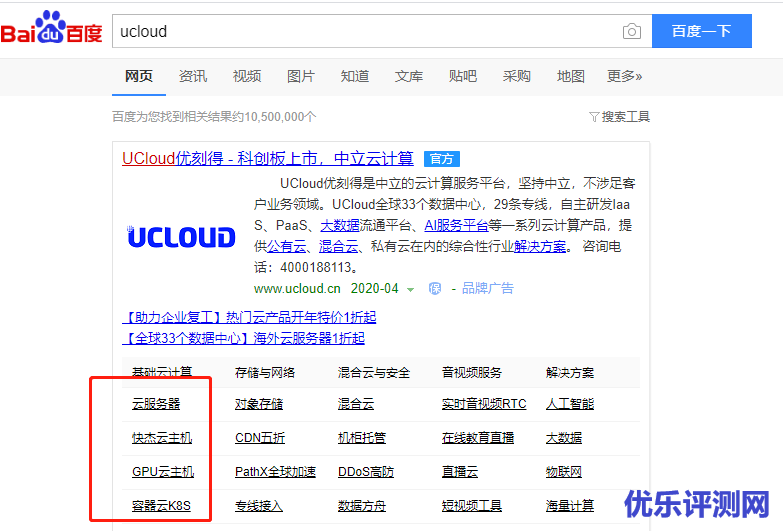Open the www.ucloud.cn URL
The image size is (783, 531).
pyautogui.click(x=297, y=289)
